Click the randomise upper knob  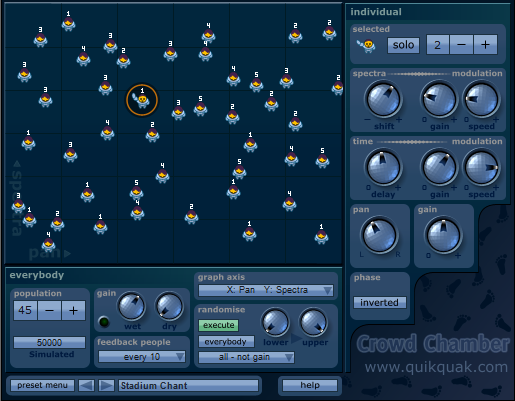[314, 323]
